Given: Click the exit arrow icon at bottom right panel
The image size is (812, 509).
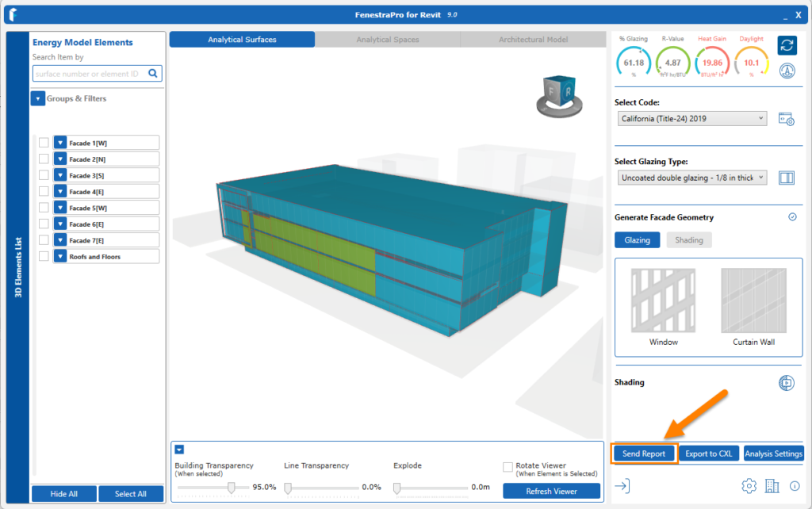Looking at the screenshot, I should (x=622, y=486).
